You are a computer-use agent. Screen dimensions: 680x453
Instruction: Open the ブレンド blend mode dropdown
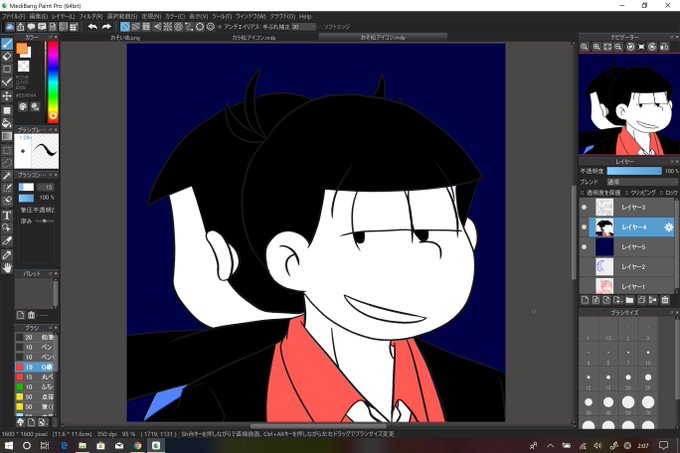642,182
